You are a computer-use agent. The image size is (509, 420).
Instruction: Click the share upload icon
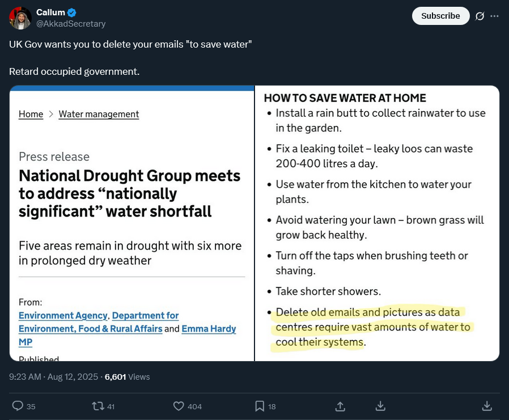click(341, 406)
